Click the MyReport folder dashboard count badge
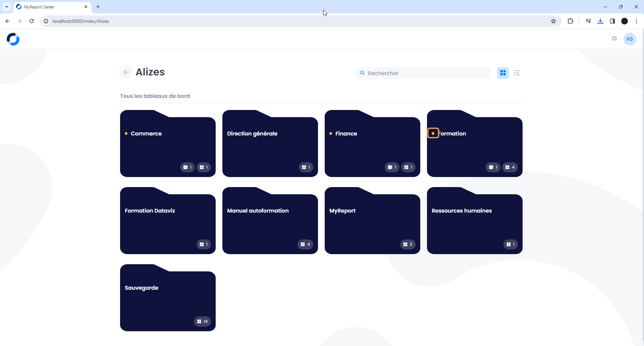644x346 pixels. tap(408, 244)
